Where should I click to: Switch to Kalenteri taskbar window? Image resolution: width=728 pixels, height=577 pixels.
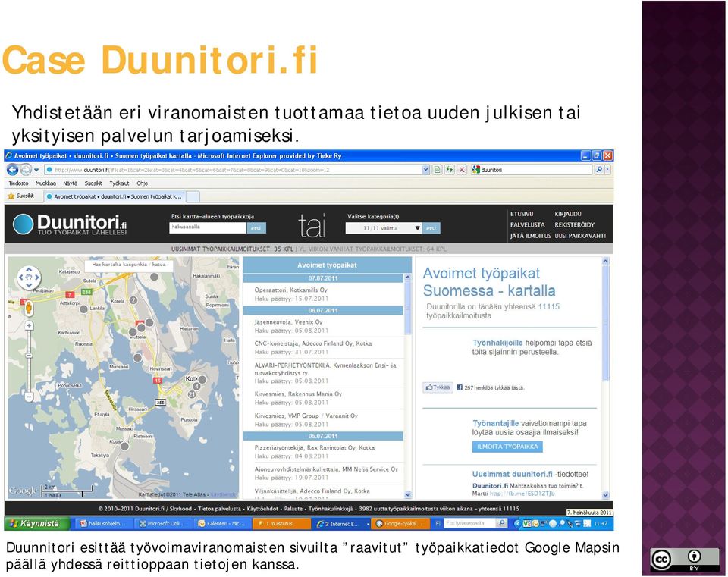pyautogui.click(x=221, y=524)
